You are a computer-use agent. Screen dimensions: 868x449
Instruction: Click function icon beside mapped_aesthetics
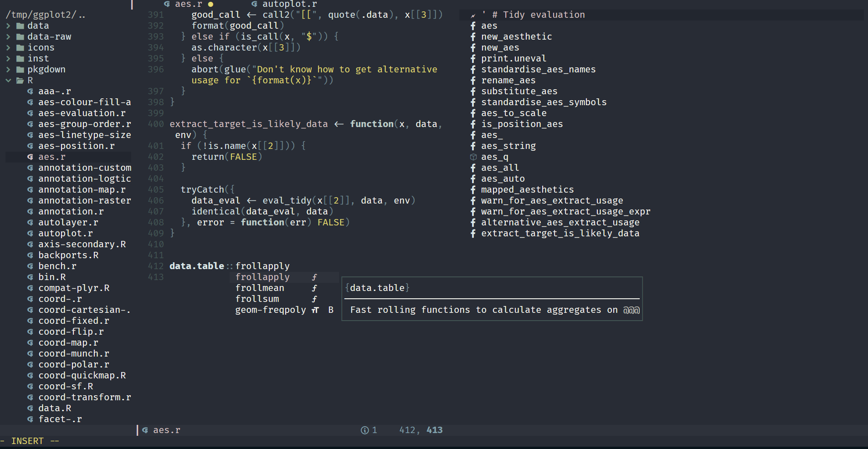click(x=473, y=190)
